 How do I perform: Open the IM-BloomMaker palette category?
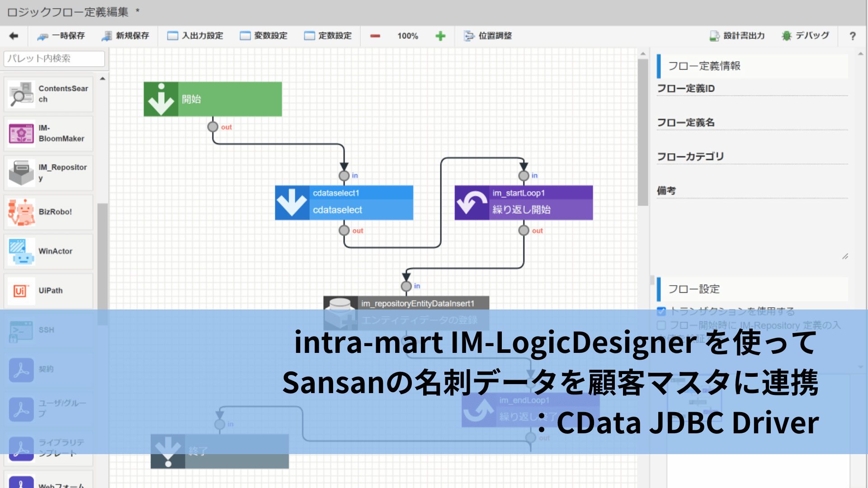click(21, 133)
